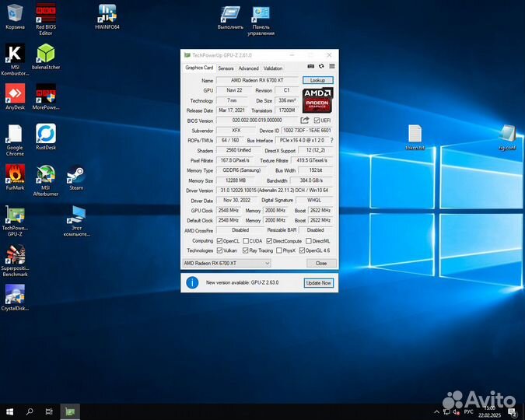Click the BIOS export share icon
Image resolution: width=525 pixels, height=420 pixels.
pyautogui.click(x=305, y=120)
